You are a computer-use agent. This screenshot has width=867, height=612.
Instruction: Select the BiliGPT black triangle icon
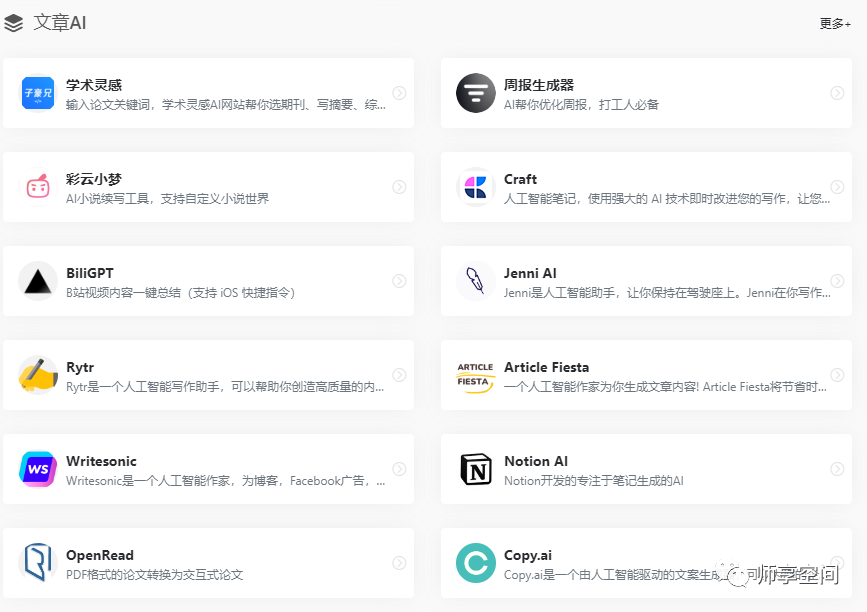point(38,281)
